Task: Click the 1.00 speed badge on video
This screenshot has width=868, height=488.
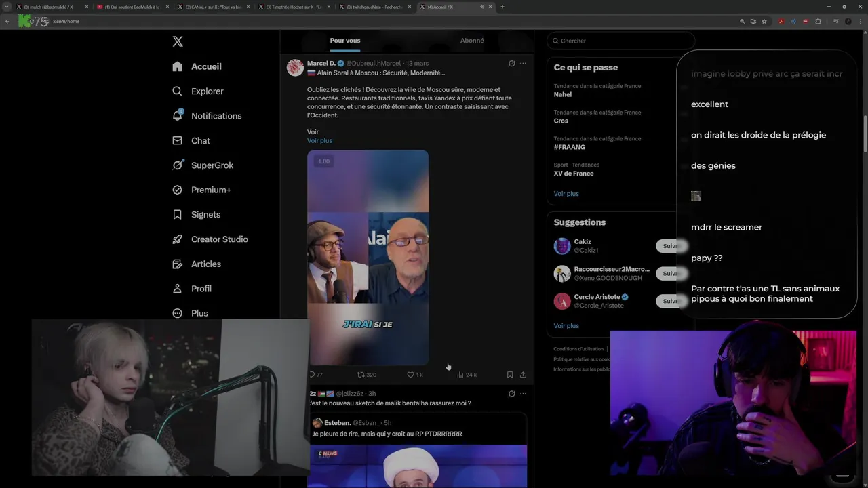Action: (323, 161)
